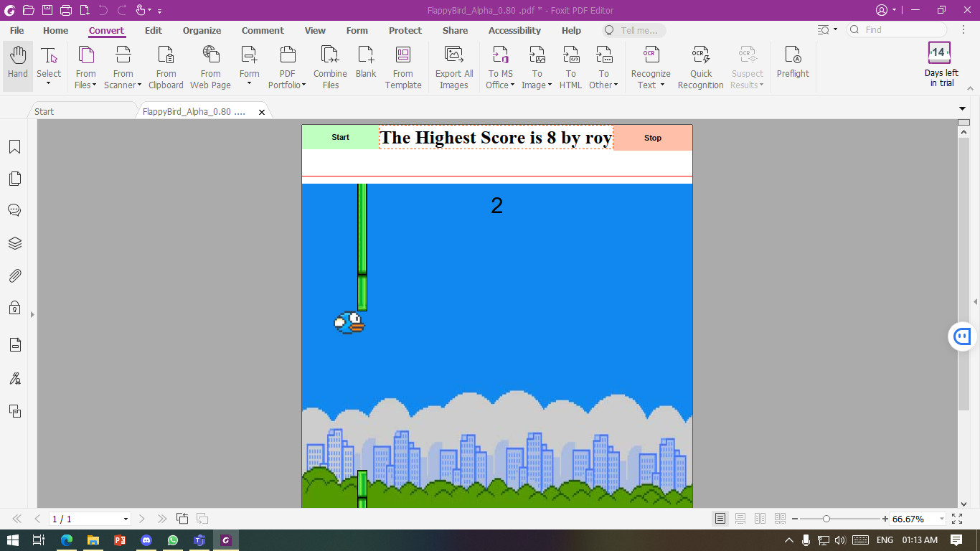Click the AI assistant chat icon
The image size is (980, 551).
[x=962, y=336]
